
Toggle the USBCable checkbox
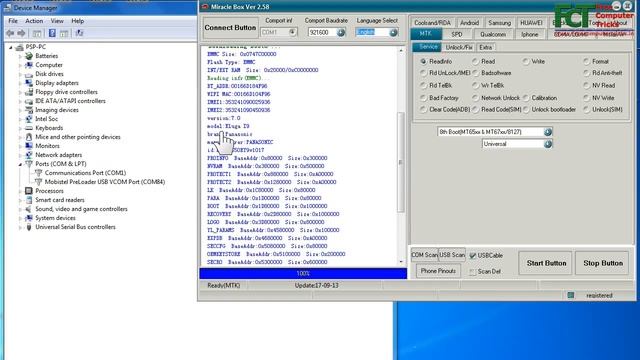click(x=473, y=256)
